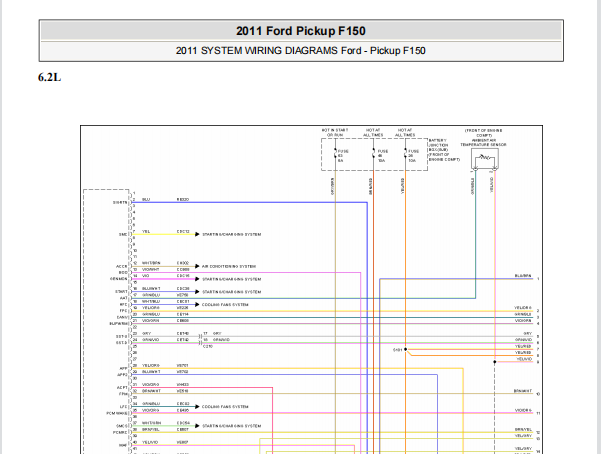The height and width of the screenshot is (454, 601).
Task: Click 'STARTING/CHARGING SYSTEM' label on the YEL wire
Action: 232,234
